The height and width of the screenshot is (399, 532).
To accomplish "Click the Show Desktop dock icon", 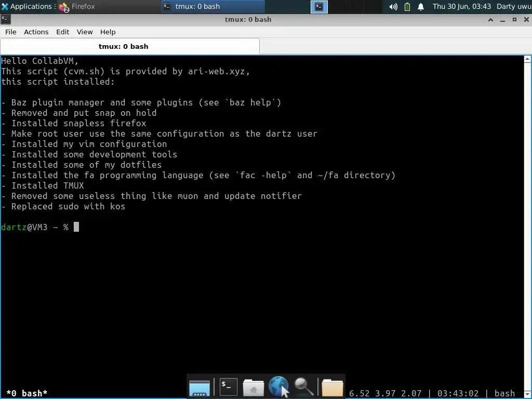I will (x=199, y=388).
